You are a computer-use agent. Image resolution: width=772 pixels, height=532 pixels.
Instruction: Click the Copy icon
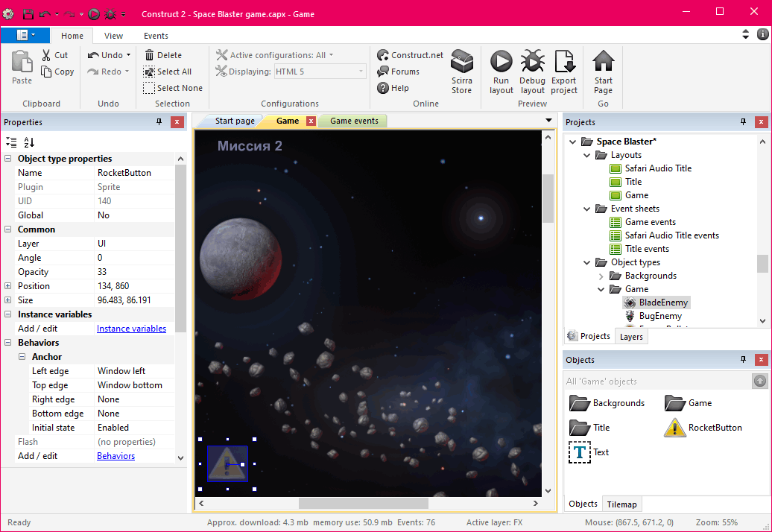pos(46,72)
